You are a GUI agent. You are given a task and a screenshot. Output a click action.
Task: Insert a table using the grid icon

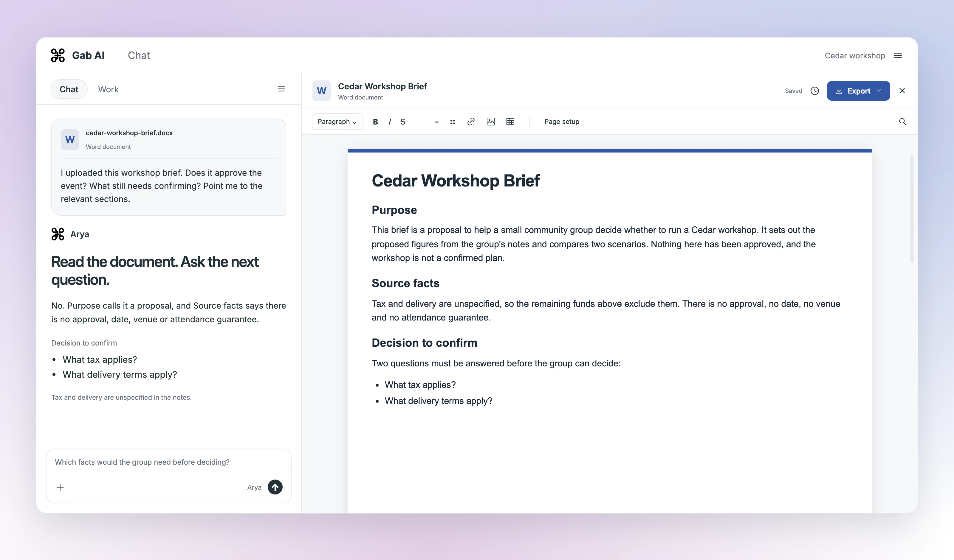tap(510, 122)
